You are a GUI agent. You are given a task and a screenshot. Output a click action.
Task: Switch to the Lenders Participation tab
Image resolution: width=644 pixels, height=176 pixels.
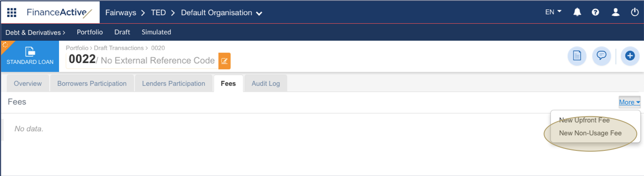click(174, 84)
